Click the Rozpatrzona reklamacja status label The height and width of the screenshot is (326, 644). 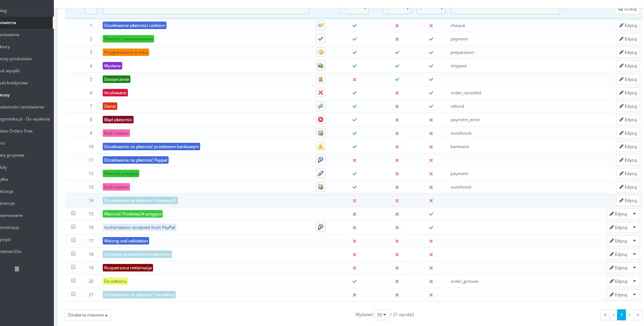coord(128,268)
